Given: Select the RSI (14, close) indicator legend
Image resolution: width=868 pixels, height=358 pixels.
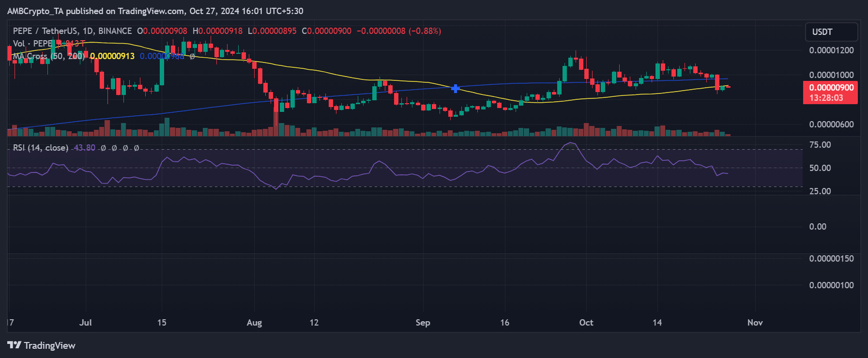Looking at the screenshot, I should tap(41, 148).
